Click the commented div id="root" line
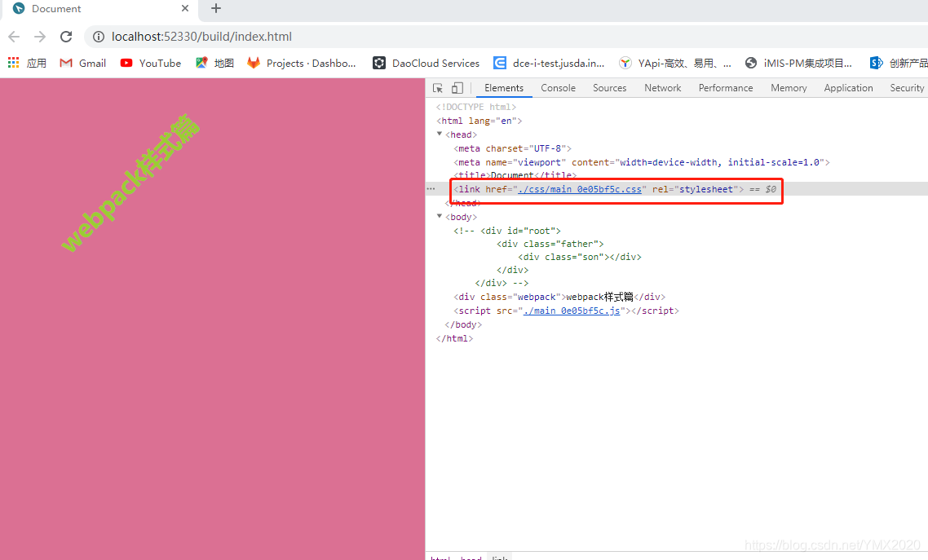This screenshot has width=928, height=560. 507,231
